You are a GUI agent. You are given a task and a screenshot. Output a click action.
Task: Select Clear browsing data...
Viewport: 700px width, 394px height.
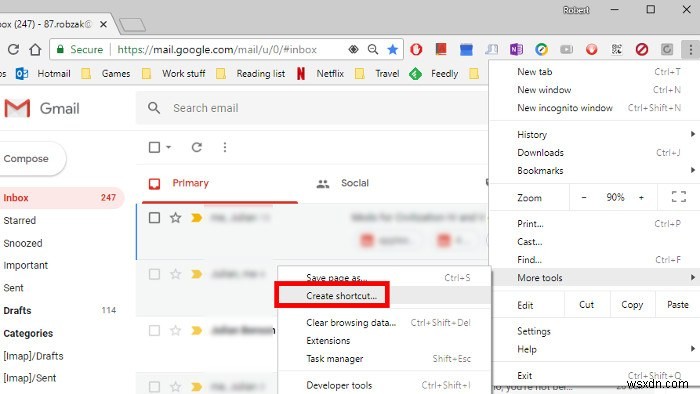(x=384, y=322)
